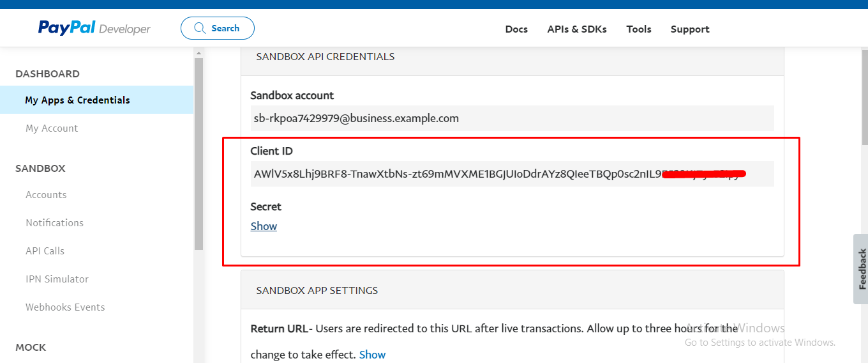Open Webhooks Events in sidebar

(65, 307)
